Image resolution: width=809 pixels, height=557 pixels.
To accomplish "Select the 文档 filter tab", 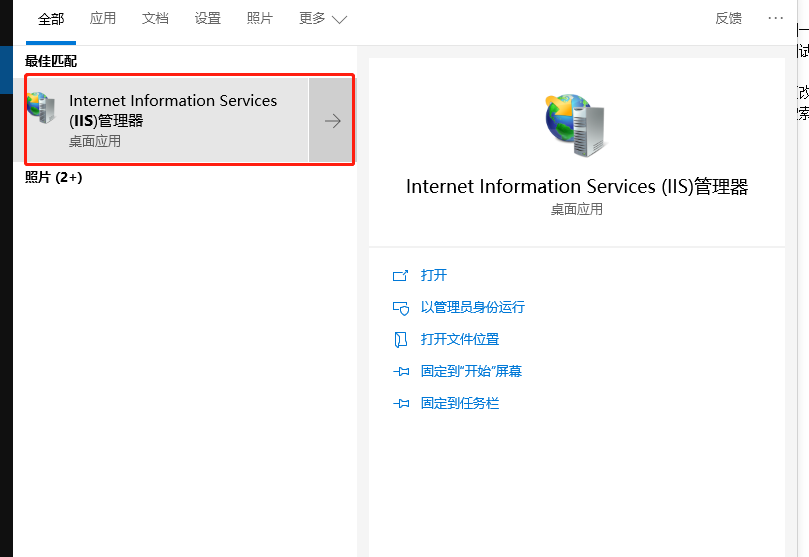I will [x=155, y=19].
